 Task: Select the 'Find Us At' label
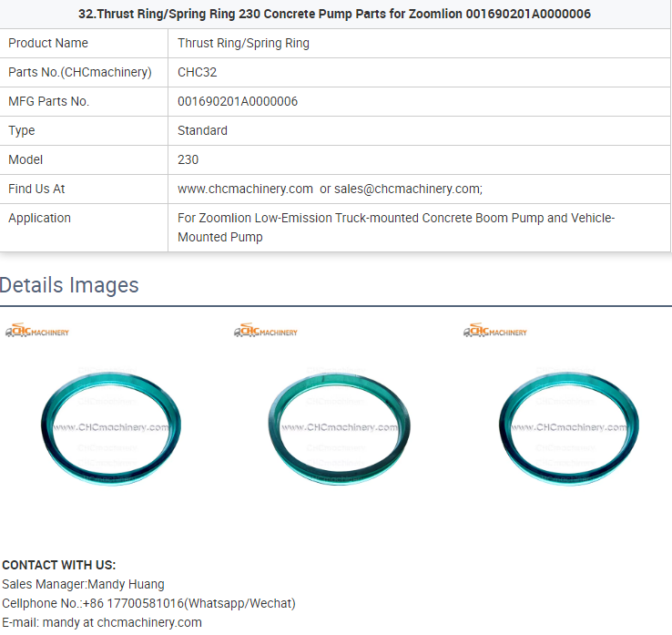[36, 189]
